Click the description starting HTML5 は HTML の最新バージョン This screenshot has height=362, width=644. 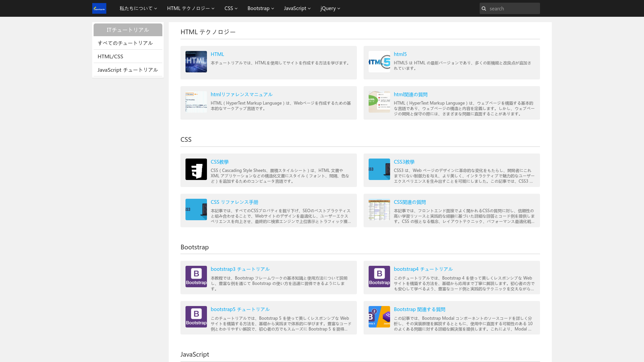tap(463, 66)
